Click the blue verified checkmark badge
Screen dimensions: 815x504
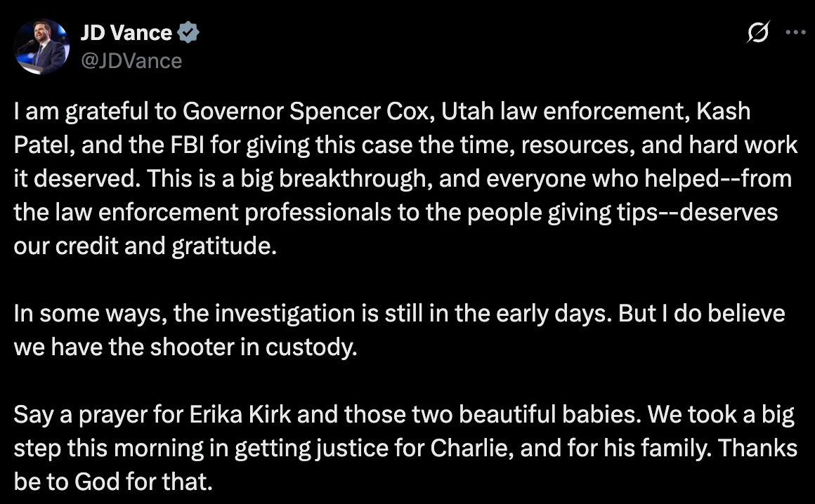point(189,32)
